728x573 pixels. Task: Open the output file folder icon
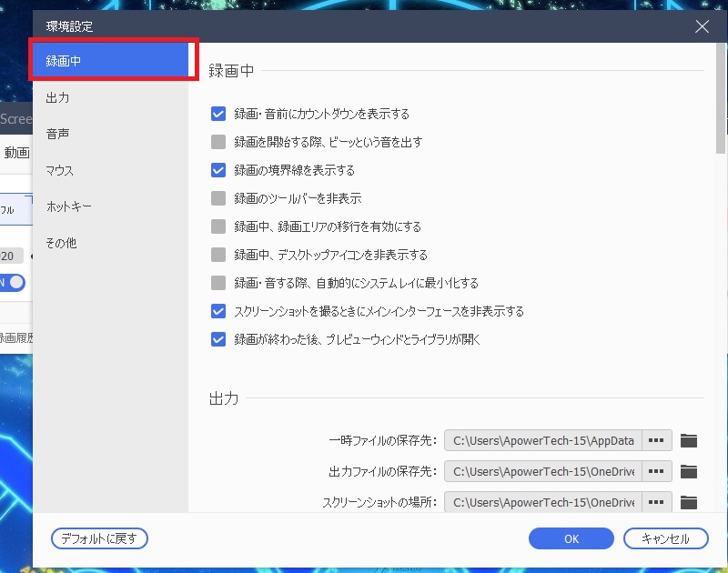(x=689, y=471)
